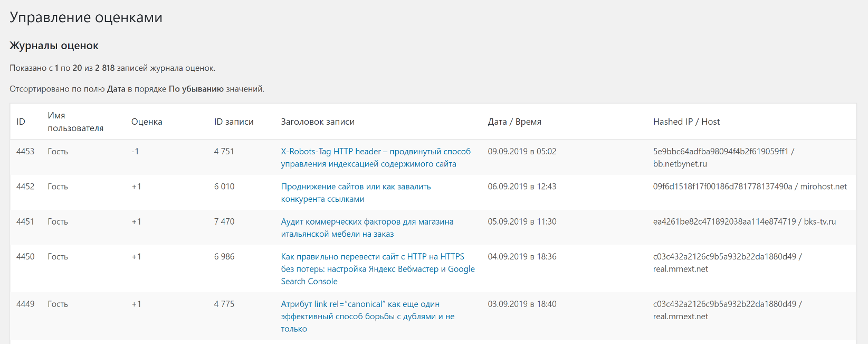
Task: Click the 'Аудит коммерческих факторов' post title
Action: coord(367,222)
